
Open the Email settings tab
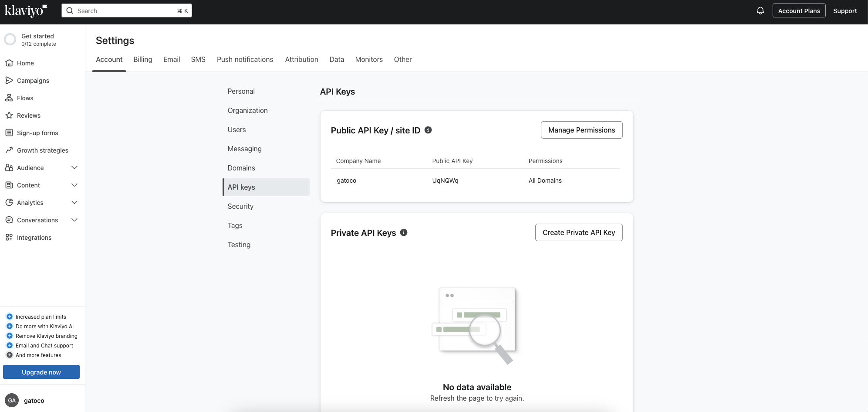tap(172, 59)
